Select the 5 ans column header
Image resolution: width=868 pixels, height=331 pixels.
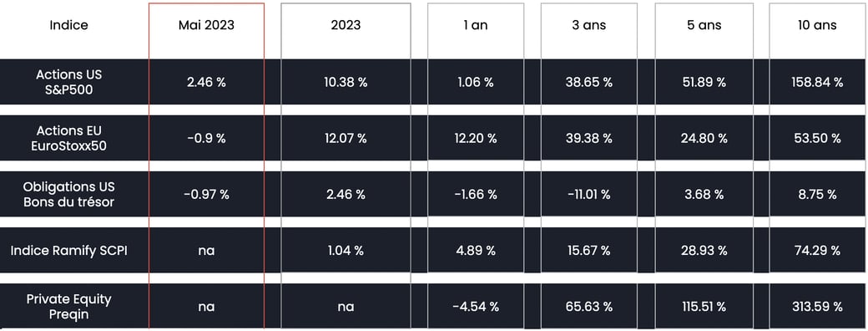(704, 26)
